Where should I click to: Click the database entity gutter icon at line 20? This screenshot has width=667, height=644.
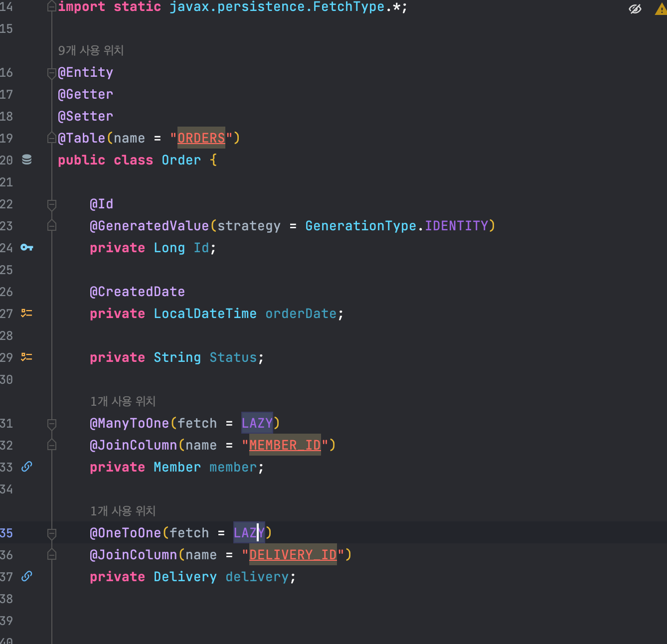click(x=27, y=160)
